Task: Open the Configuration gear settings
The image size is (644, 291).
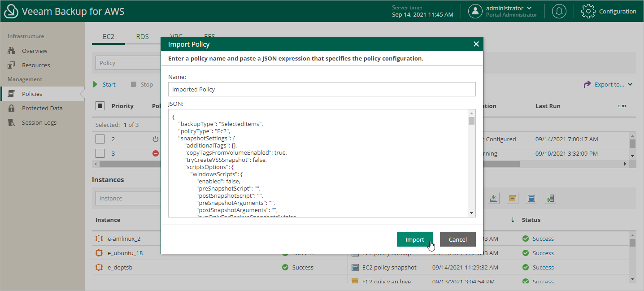Action: coord(609,11)
